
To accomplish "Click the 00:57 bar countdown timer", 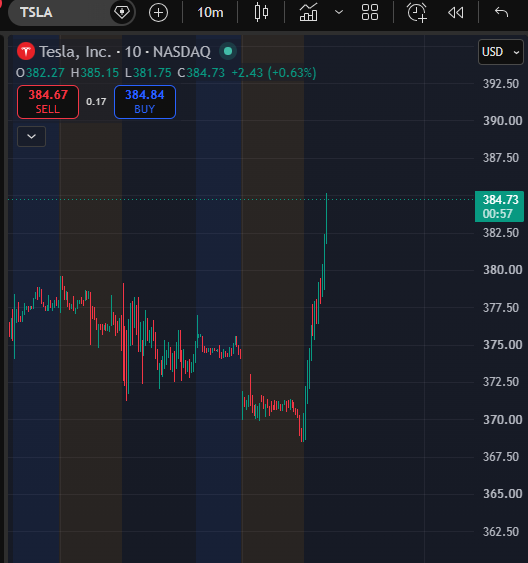I will click(497, 214).
